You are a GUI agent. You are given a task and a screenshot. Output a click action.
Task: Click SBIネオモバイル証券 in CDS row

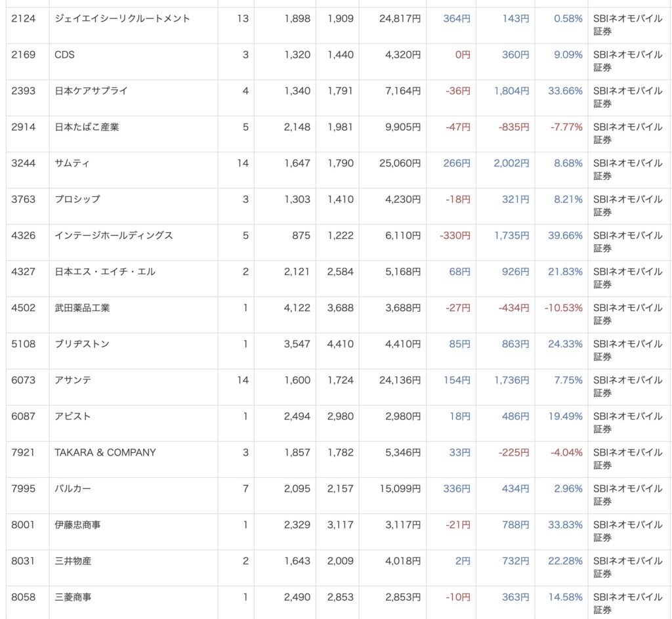627,61
